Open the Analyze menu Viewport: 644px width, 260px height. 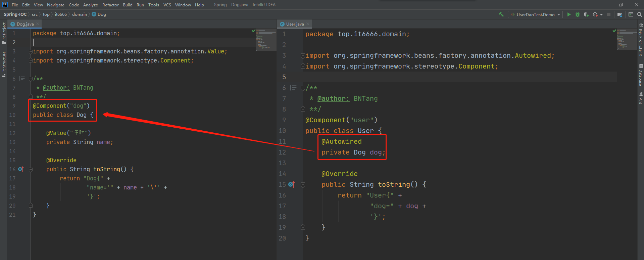click(91, 5)
